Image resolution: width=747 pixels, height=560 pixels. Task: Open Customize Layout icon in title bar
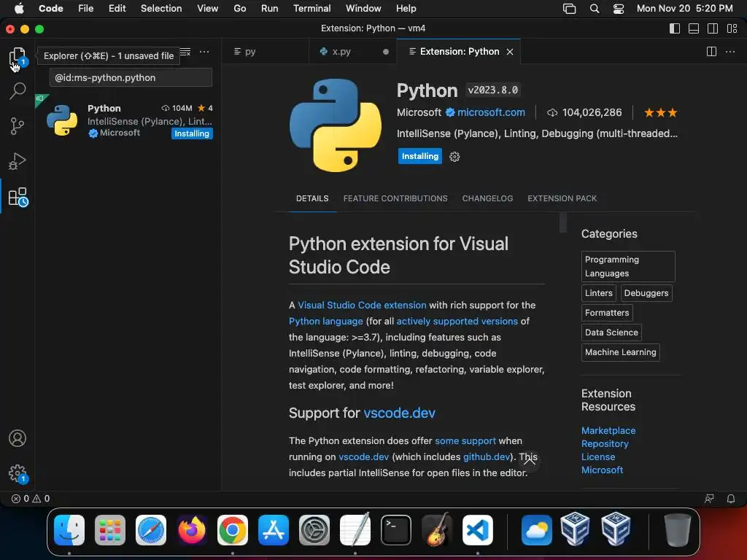pos(732,28)
